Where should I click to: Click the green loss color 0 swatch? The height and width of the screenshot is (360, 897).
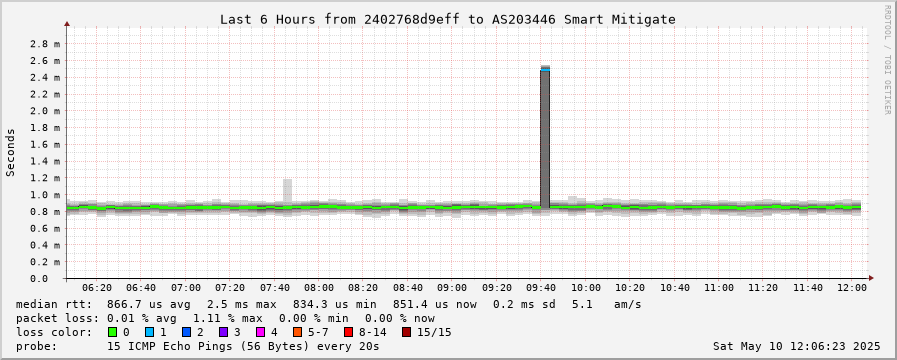[x=112, y=332]
